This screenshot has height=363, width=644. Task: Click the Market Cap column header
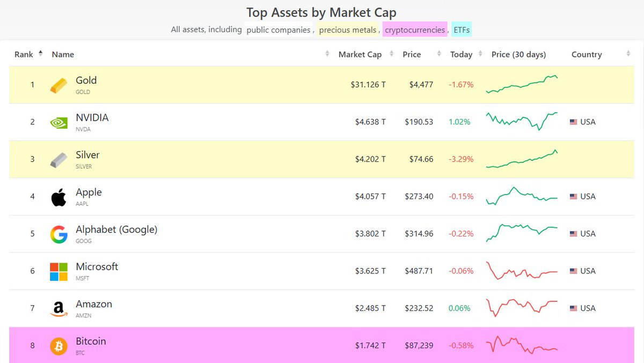[x=360, y=54]
